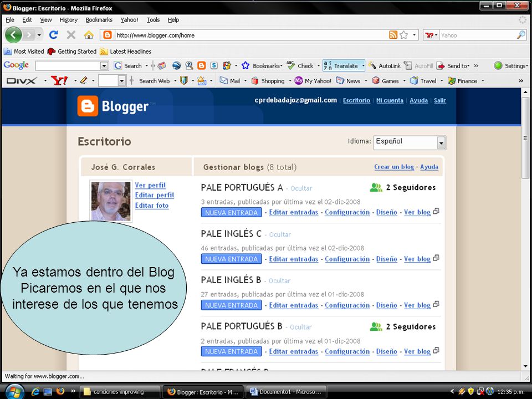
Task: Open Yahoo Games toolbar button
Action: point(386,81)
